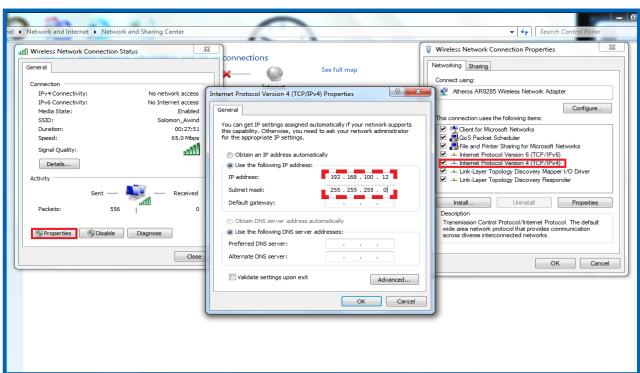Click the Default gateway input field
This screenshot has width=640, height=373.
tap(360, 203)
